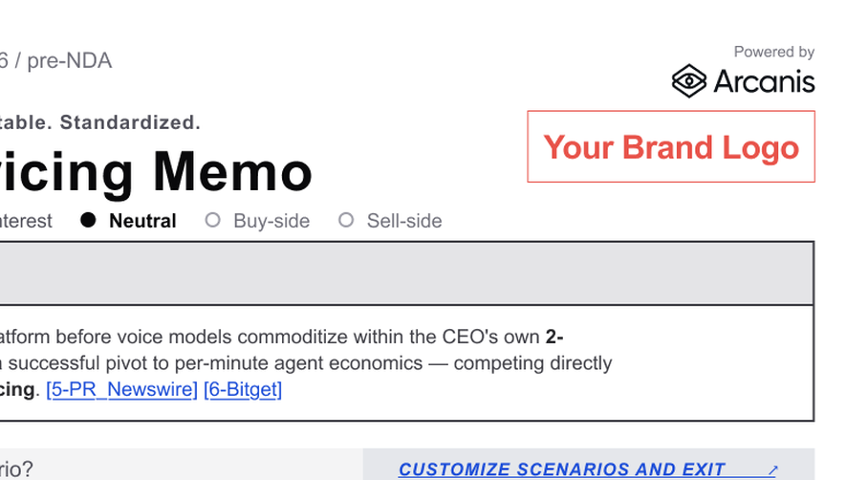Click the large Memo title heading
Screen dimensions: 868x480
pyautogui.click(x=232, y=172)
